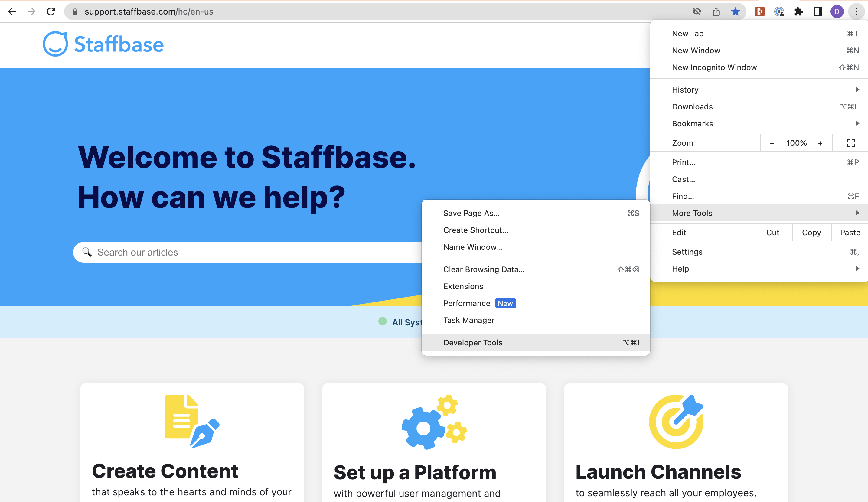This screenshot has height=502, width=868.
Task: Click the Search our articles field
Action: pyautogui.click(x=247, y=253)
